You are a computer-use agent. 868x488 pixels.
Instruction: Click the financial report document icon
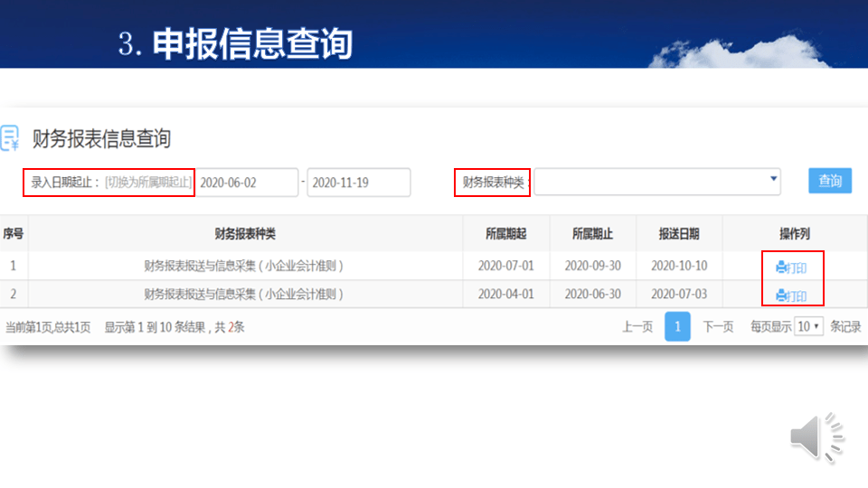(x=10, y=137)
